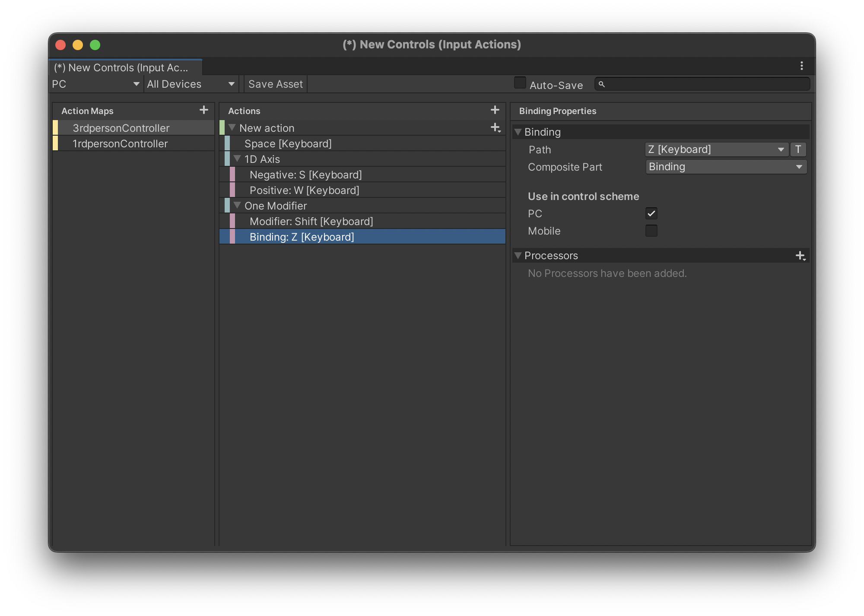Open the window's three-dot options menu
Screen dimensions: 864x616
click(x=801, y=66)
